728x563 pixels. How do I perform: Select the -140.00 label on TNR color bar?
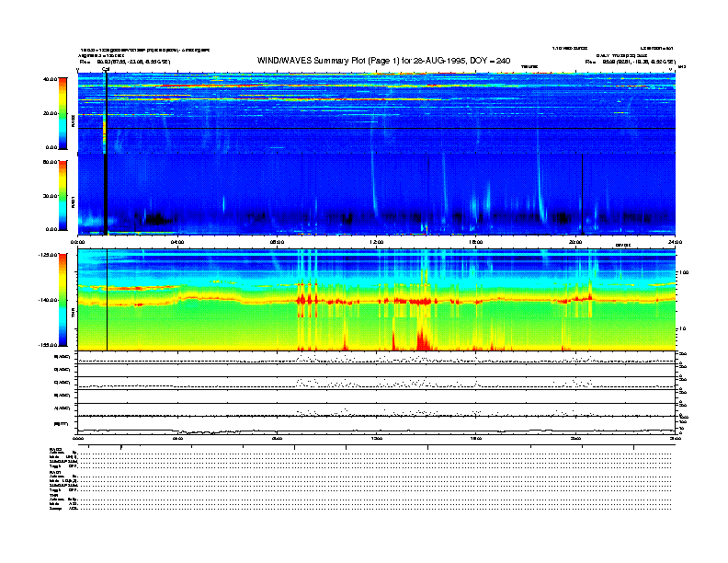click(x=48, y=300)
